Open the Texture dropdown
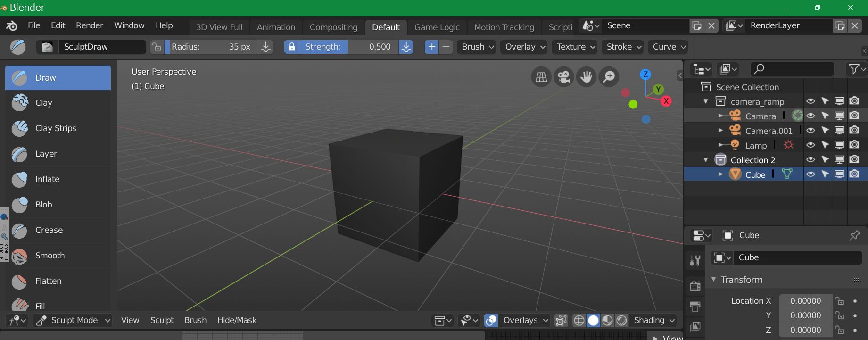 pyautogui.click(x=575, y=47)
